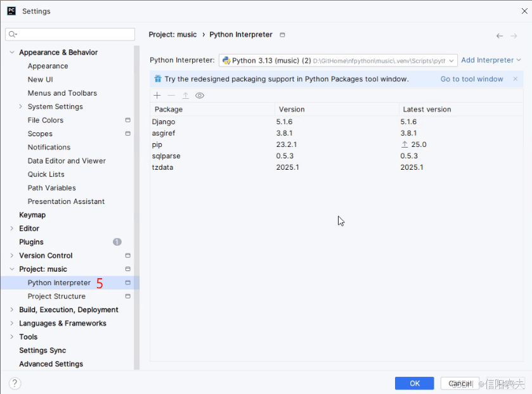Expand System Settings node
The image size is (532, 394).
20,106
